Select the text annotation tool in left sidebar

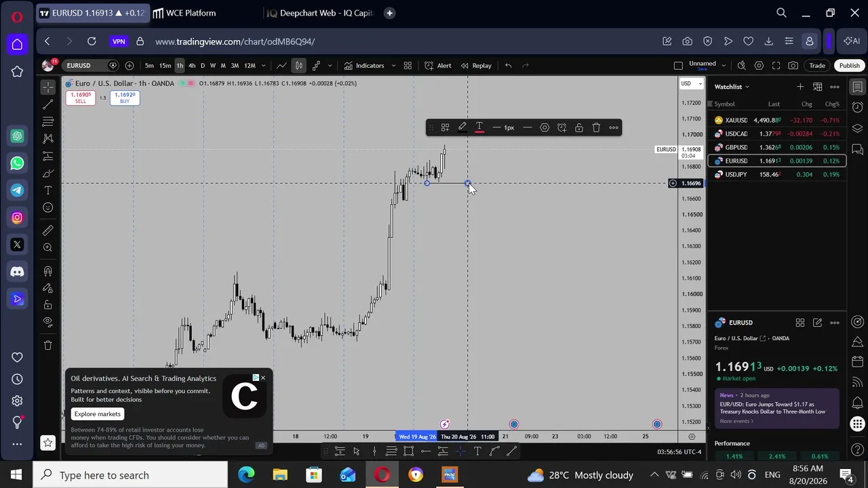(x=47, y=190)
